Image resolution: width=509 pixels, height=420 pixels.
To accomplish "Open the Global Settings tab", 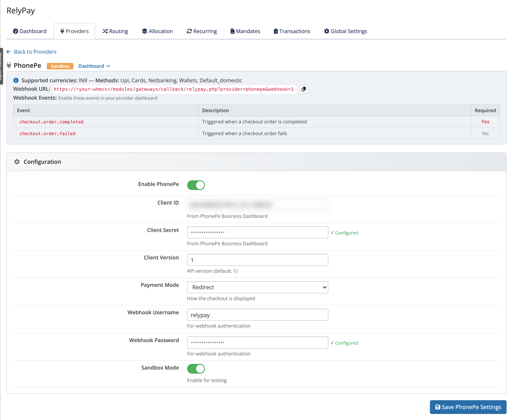I will coord(345,31).
